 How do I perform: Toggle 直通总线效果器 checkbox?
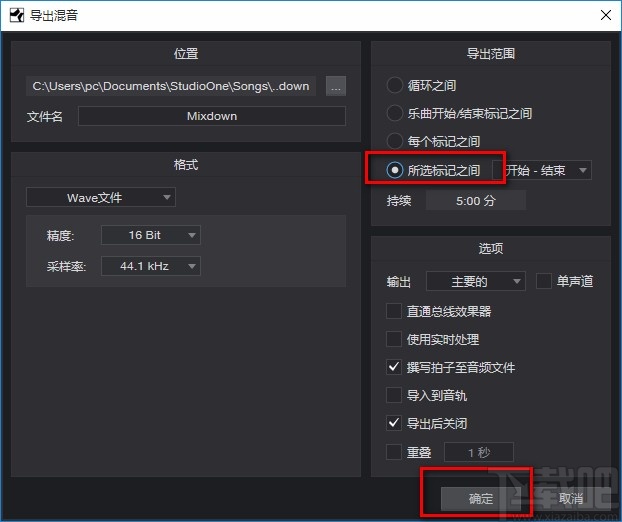tap(394, 311)
